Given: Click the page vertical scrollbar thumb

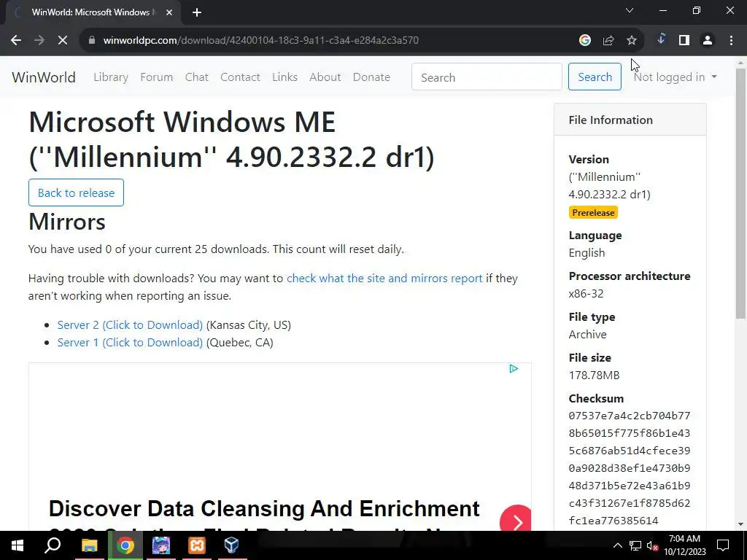Looking at the screenshot, I should 740,192.
